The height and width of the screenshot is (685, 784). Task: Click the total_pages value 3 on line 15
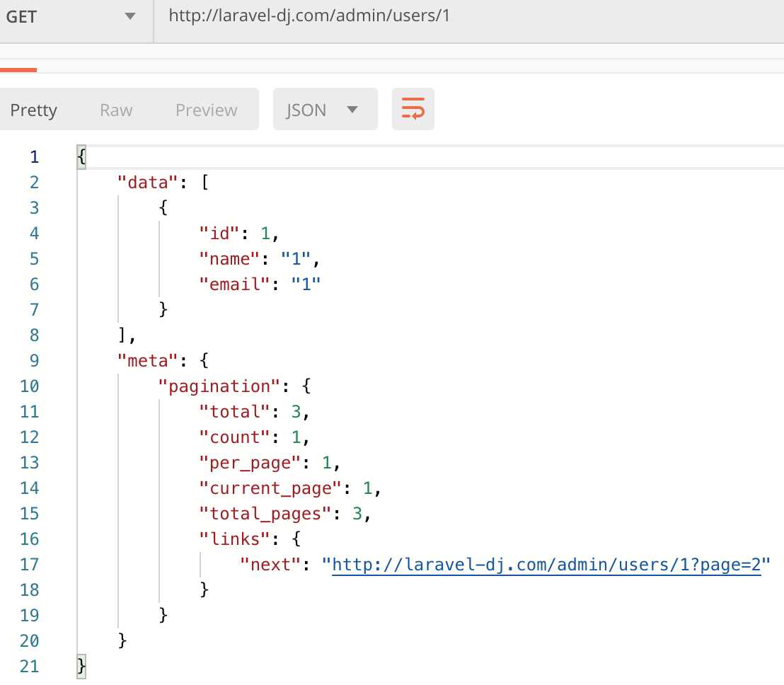[x=357, y=514]
